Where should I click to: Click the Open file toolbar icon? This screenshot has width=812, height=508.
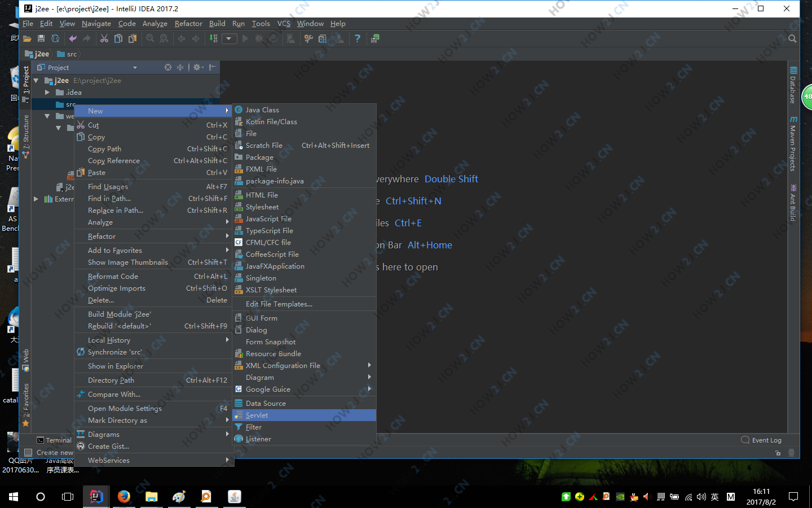[27, 39]
